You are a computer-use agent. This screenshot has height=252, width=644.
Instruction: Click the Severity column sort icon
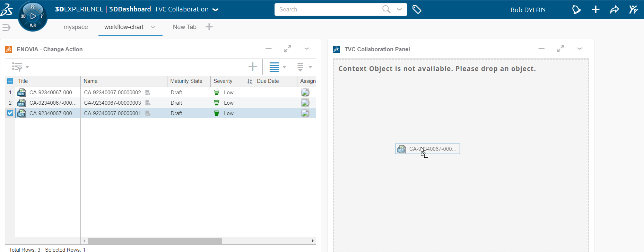250,81
